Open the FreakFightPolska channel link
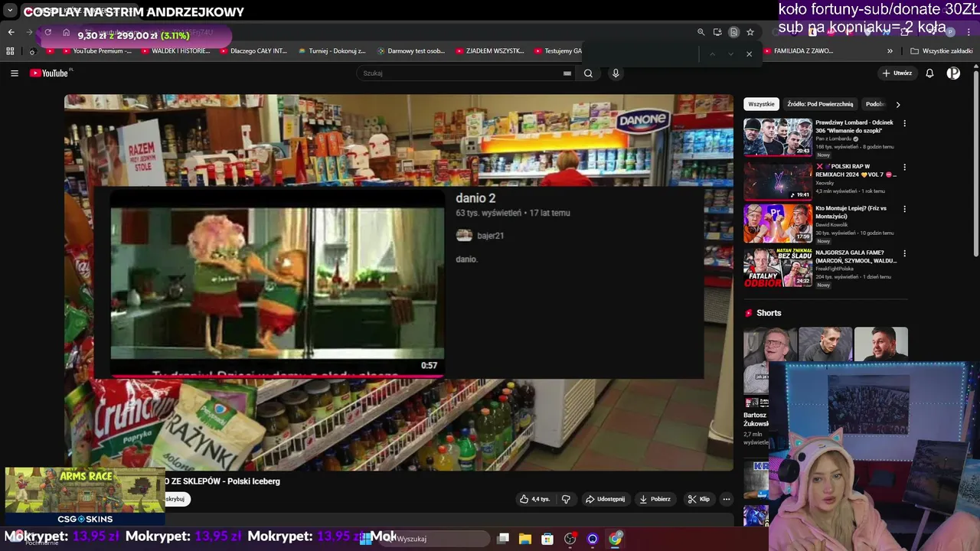980x551 pixels. 835,269
